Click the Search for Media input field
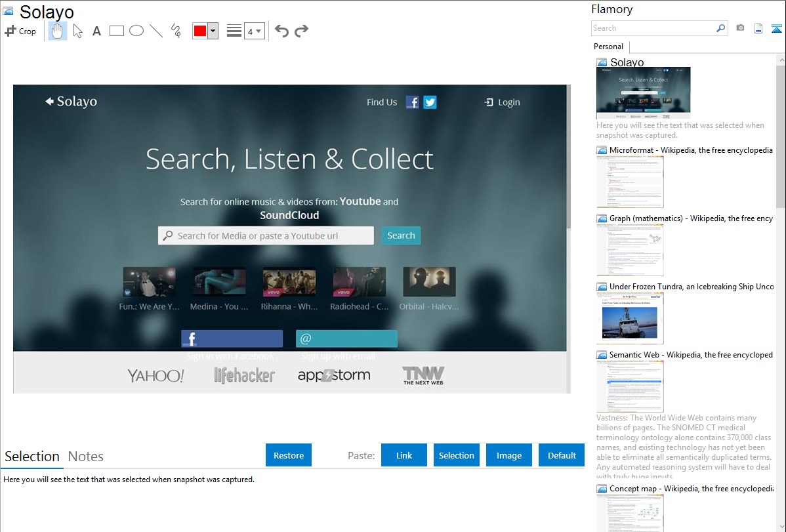The height and width of the screenshot is (532, 786). click(x=266, y=235)
